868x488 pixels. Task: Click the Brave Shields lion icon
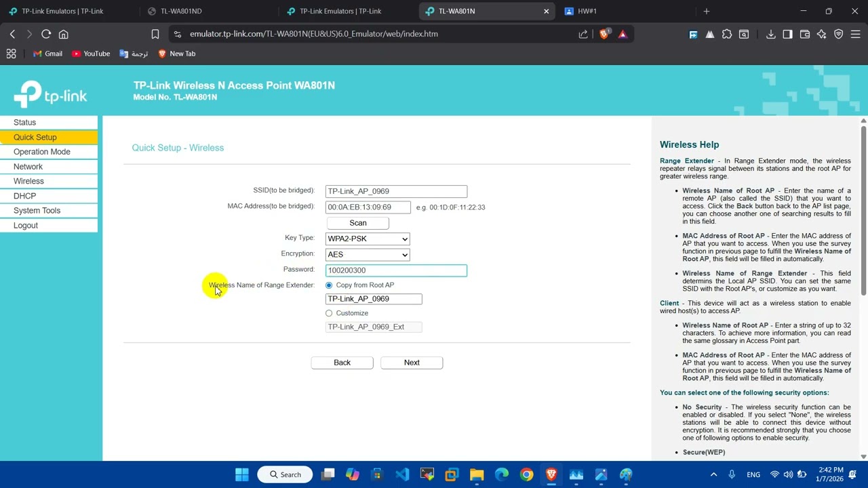(x=604, y=34)
